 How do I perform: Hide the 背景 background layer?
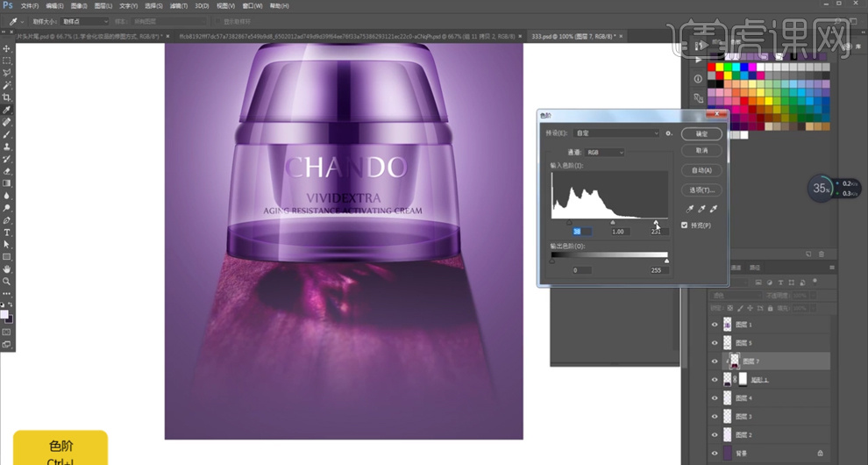[715, 453]
